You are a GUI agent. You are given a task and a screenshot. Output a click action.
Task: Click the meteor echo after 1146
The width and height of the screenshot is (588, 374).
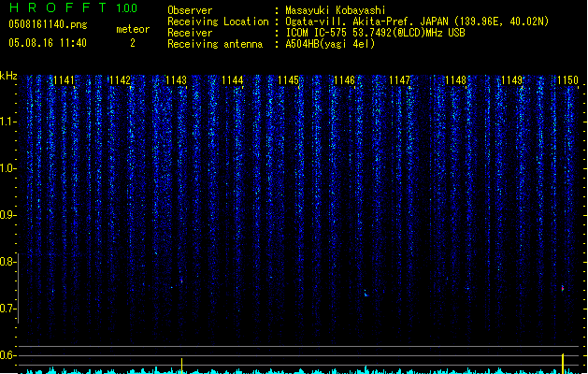point(366,293)
